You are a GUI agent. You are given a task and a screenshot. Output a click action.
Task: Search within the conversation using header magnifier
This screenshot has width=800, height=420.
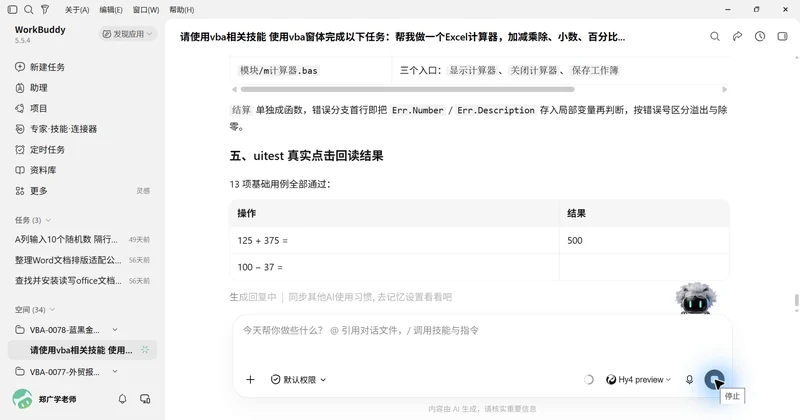tap(715, 36)
